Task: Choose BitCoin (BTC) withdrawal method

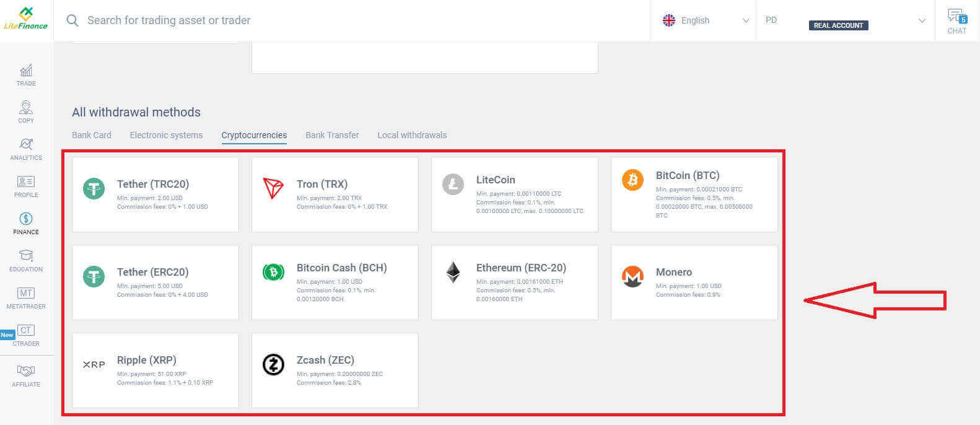Action: [694, 195]
